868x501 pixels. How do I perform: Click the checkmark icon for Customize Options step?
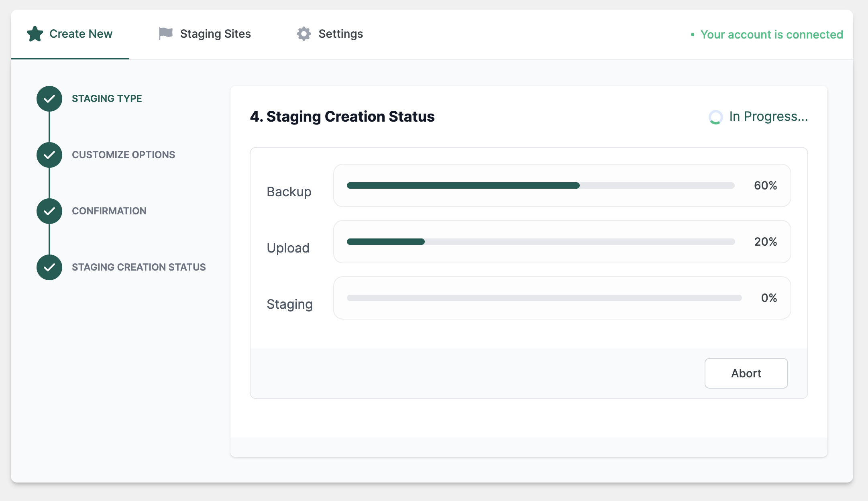click(x=49, y=155)
